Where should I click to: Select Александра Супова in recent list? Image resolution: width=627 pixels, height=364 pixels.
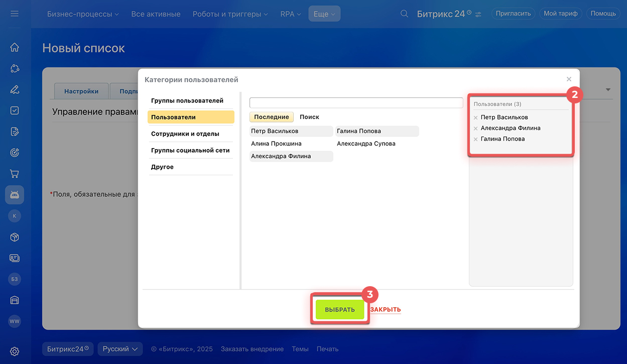point(377,144)
